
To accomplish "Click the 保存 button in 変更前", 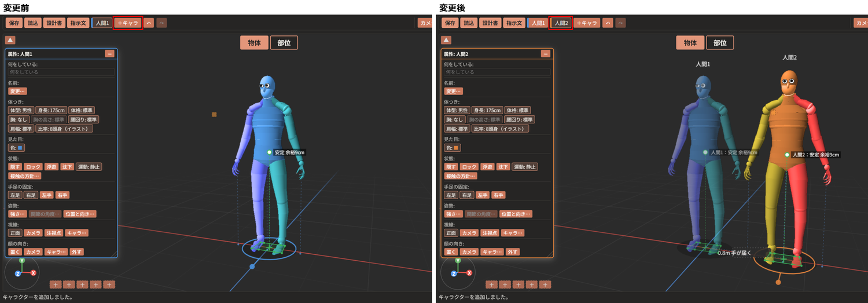I will pos(14,23).
